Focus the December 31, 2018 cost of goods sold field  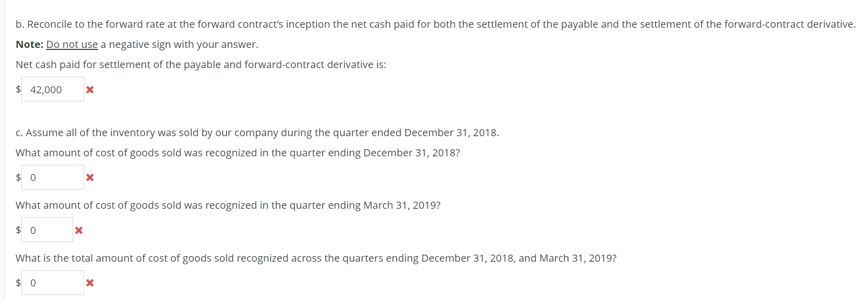(x=52, y=177)
